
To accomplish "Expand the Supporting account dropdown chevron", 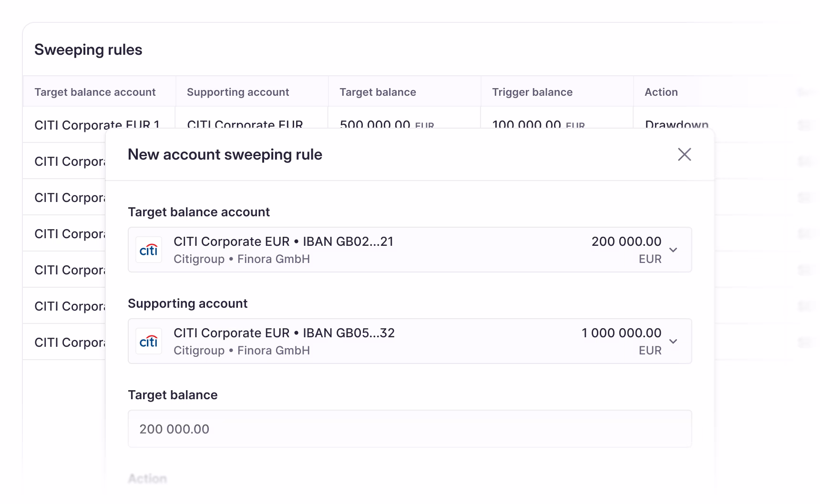I will pyautogui.click(x=673, y=342).
